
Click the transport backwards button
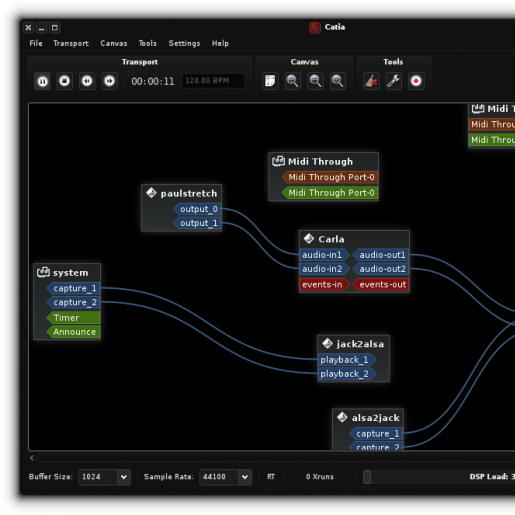(87, 81)
